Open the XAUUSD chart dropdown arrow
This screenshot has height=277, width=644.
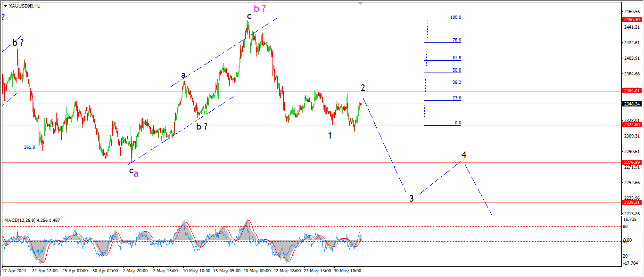tap(5, 6)
